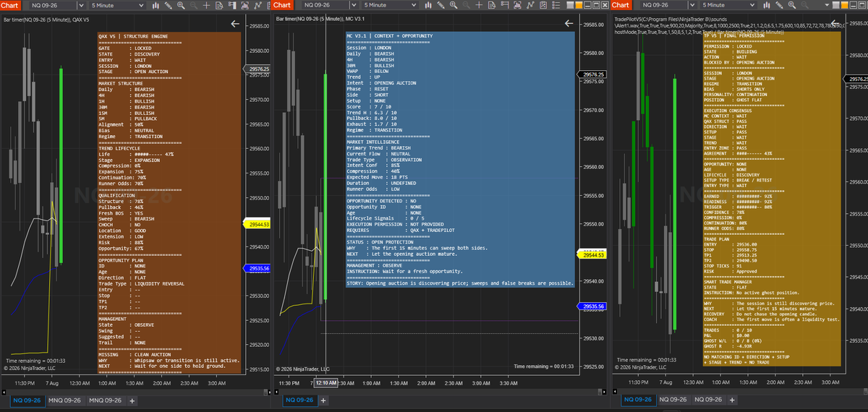Image resolution: width=868 pixels, height=412 pixels.
Task: Open indicators icon in QAX V5 chart
Action: (x=244, y=5)
